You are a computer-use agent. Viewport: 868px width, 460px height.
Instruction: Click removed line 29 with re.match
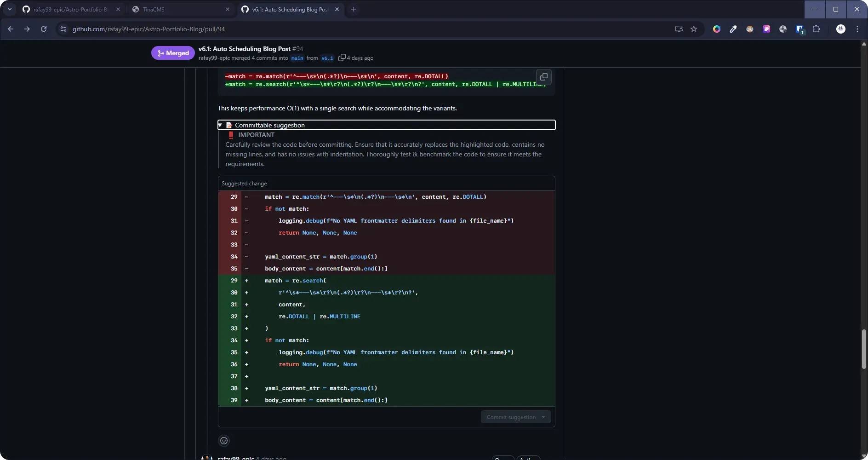point(386,197)
